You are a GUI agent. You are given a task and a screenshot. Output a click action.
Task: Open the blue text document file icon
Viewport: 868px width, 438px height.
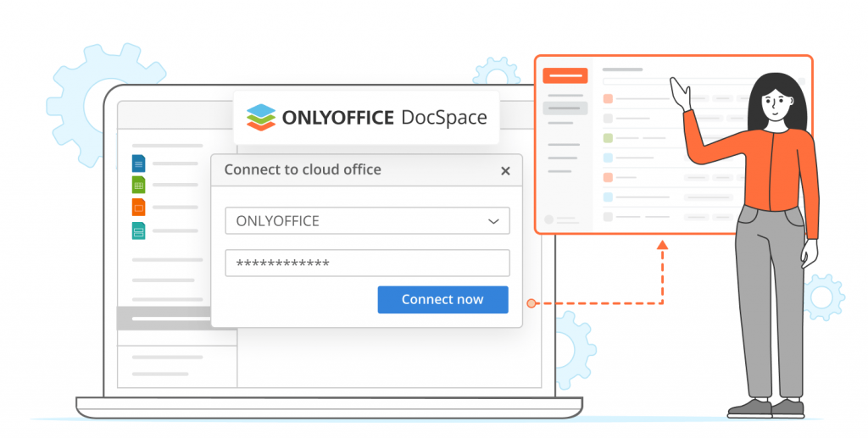(138, 164)
